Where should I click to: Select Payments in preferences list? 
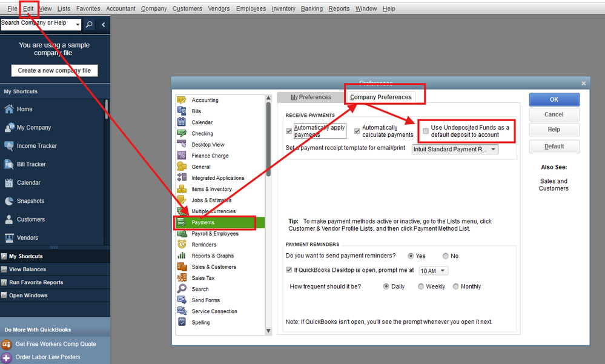click(x=220, y=222)
